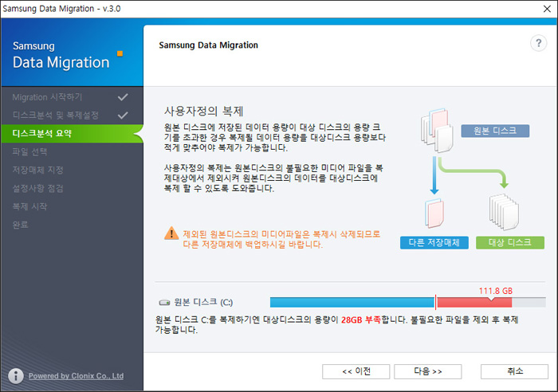Click the 111.8 GB capacity marker
Image resolution: width=558 pixels, height=392 pixels.
pyautogui.click(x=495, y=291)
